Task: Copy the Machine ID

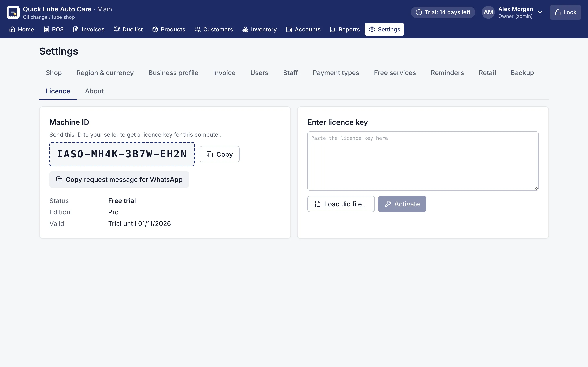Action: pos(219,154)
